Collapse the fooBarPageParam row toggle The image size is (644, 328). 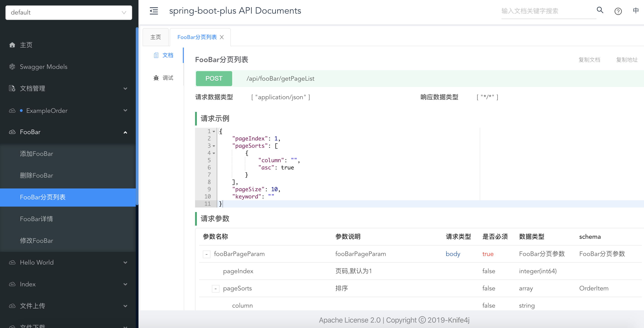[207, 254]
